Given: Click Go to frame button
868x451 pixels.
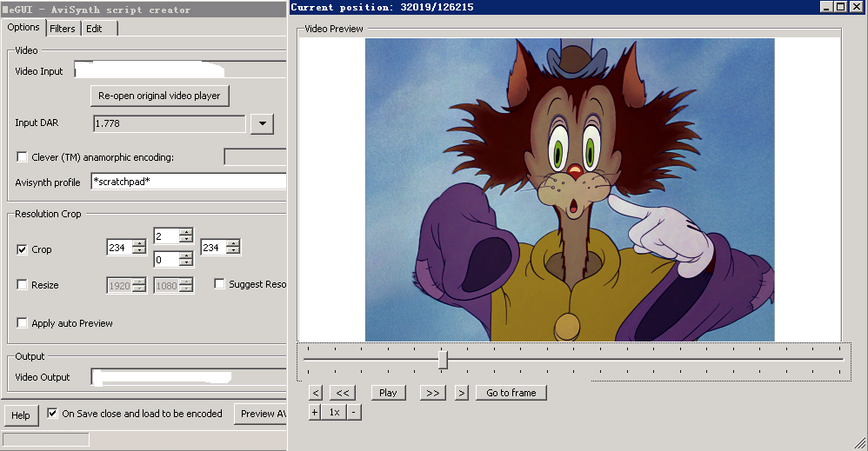Looking at the screenshot, I should point(511,393).
